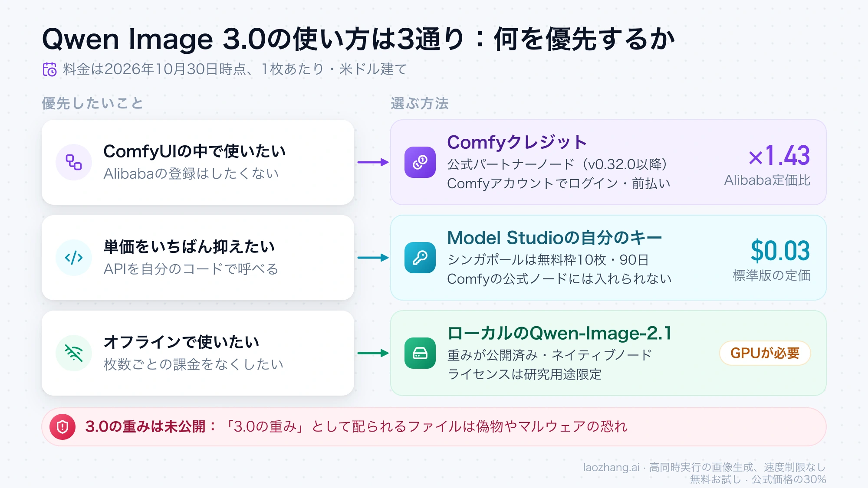Click the purple coins icon on Comfyクレジット
This screenshot has height=488, width=868.
point(420,162)
